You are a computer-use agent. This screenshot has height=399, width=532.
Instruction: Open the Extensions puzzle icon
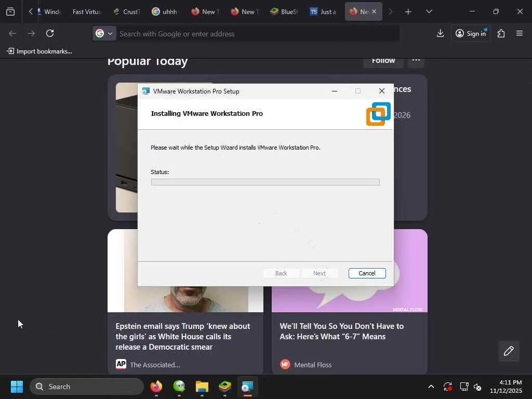501,33
